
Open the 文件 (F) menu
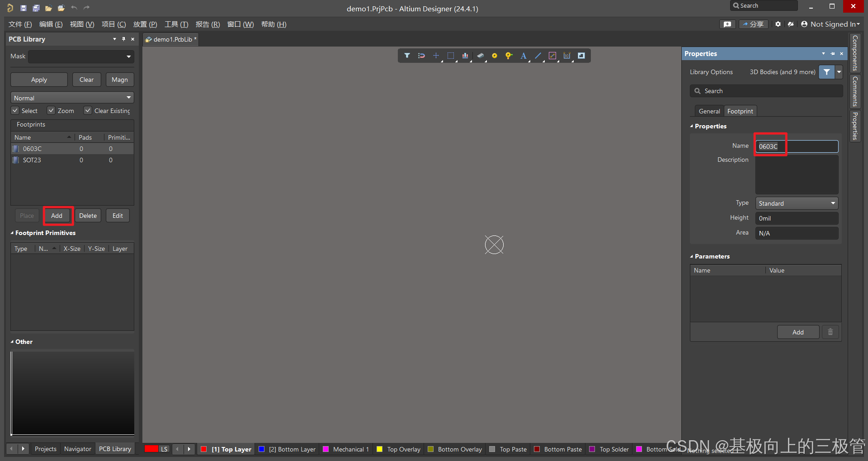tap(20, 24)
